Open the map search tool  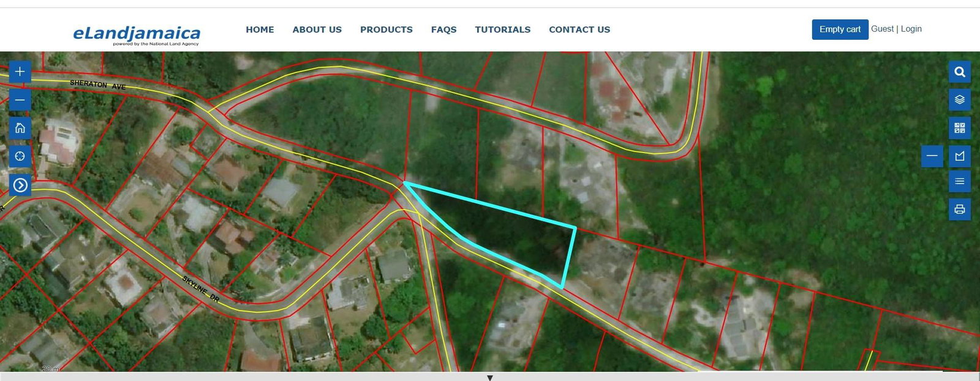click(959, 72)
